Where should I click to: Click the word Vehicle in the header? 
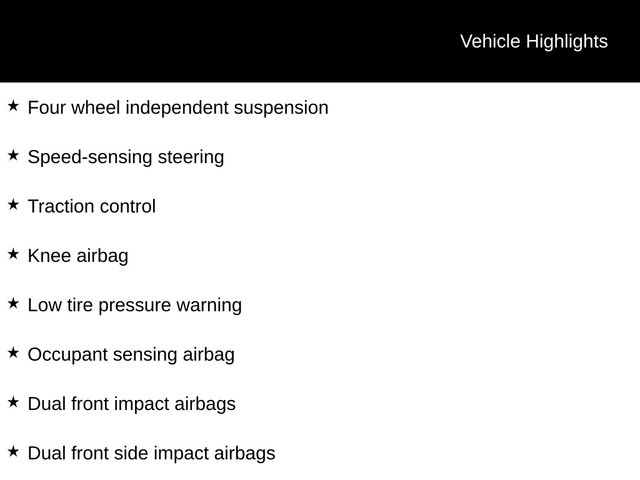coord(491,42)
